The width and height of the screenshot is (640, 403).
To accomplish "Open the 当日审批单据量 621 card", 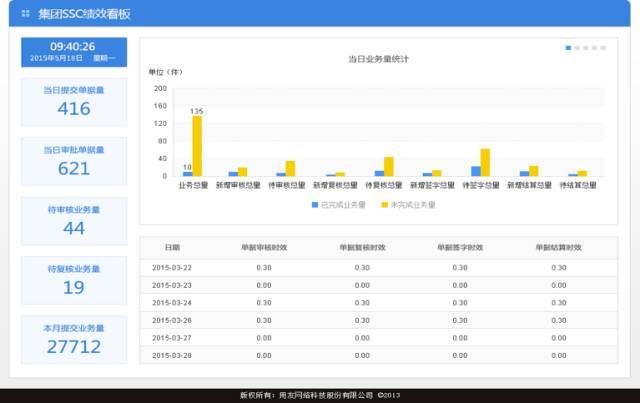I will pyautogui.click(x=74, y=162).
